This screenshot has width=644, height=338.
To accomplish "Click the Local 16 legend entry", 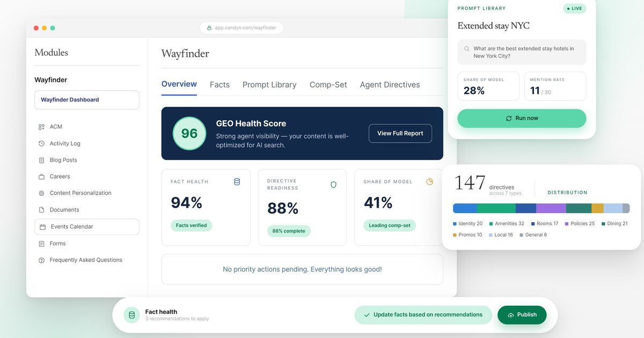I will (x=501, y=235).
